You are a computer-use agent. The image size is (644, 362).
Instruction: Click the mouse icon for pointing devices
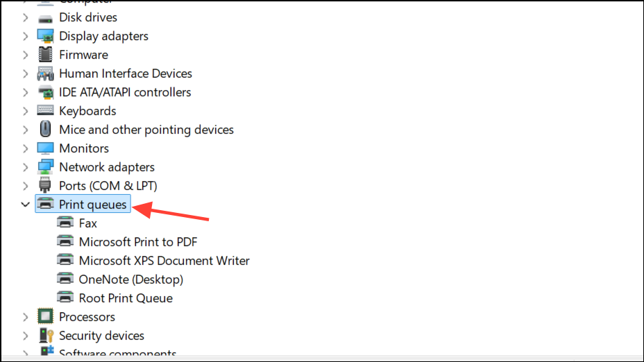pyautogui.click(x=45, y=130)
